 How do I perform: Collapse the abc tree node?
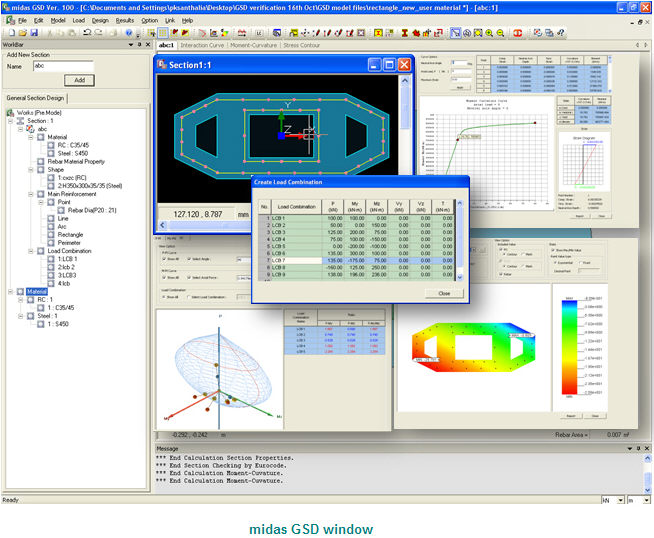[x=20, y=129]
